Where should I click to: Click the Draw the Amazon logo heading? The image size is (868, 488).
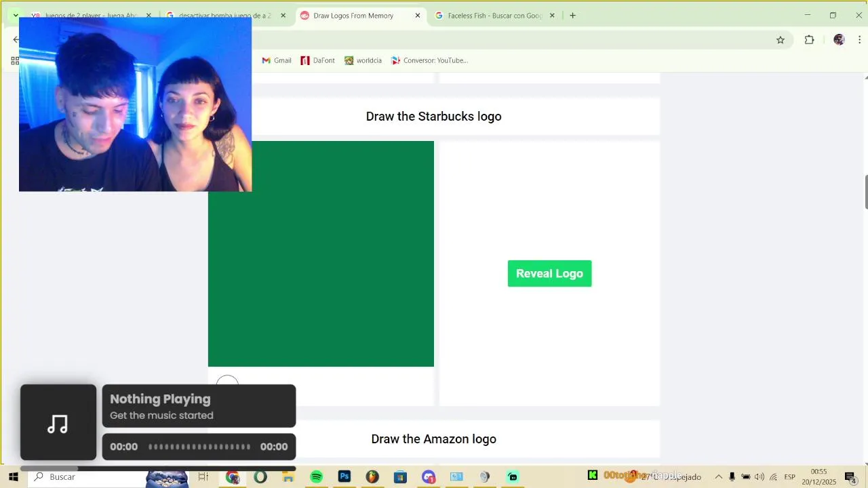tap(434, 439)
